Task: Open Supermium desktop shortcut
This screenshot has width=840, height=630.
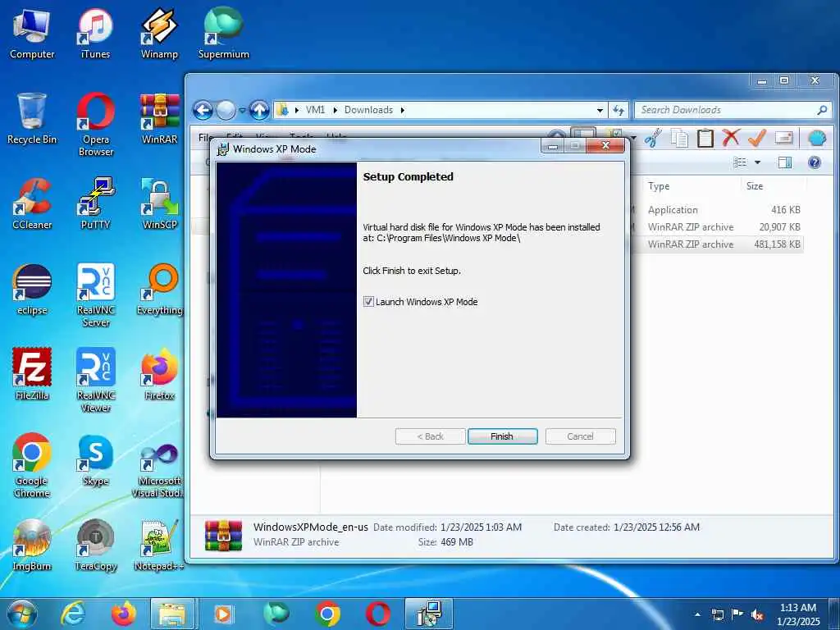Action: click(x=223, y=34)
